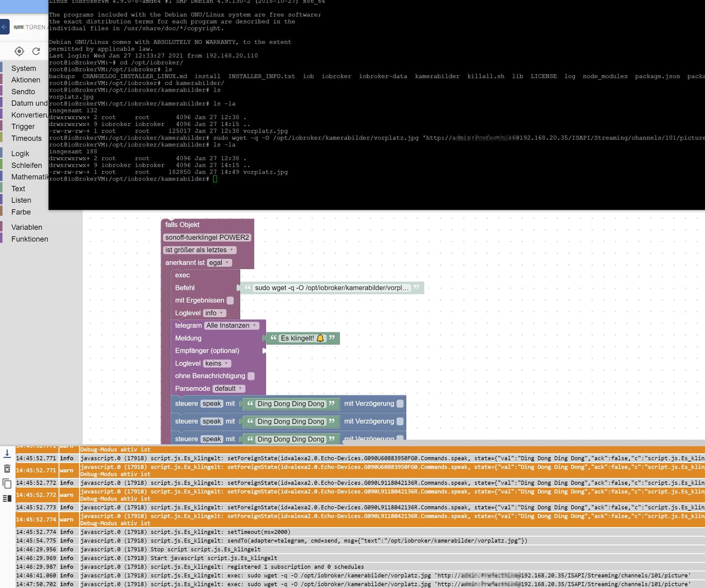Click the 'sonoff-tuerklingel POWER2' object field
The width and height of the screenshot is (705, 588).
[x=207, y=237]
